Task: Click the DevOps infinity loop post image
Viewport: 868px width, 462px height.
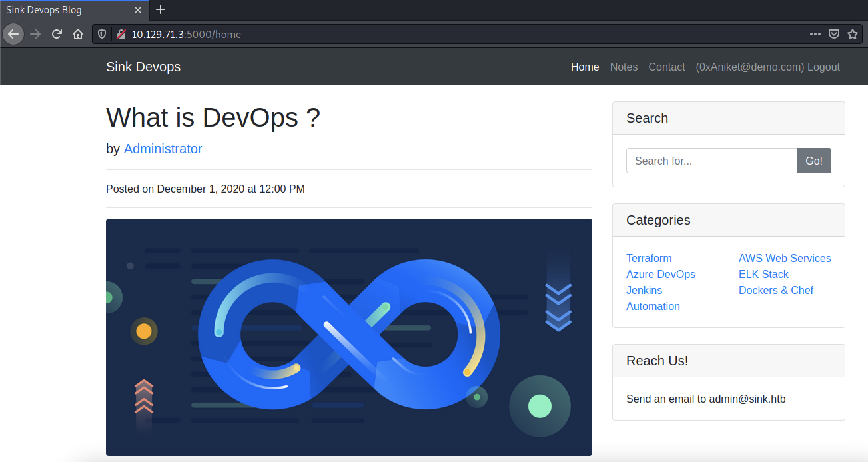Action: pyautogui.click(x=349, y=337)
